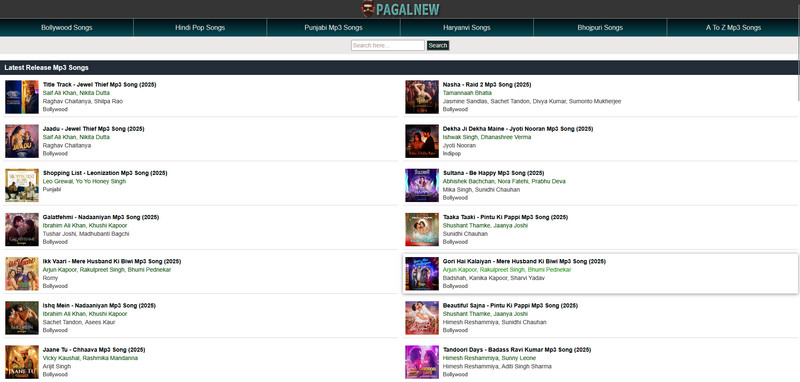Viewport: 800px width, 382px height.
Task: Open 'Tandoori Days - Badass Ravi Kumar' link
Action: coord(517,350)
